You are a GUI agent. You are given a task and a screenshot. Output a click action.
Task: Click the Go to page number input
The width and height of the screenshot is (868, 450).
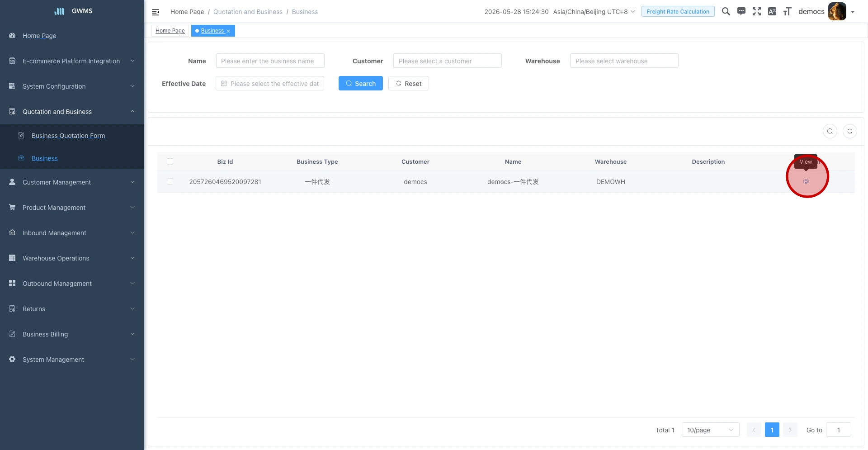839,430
